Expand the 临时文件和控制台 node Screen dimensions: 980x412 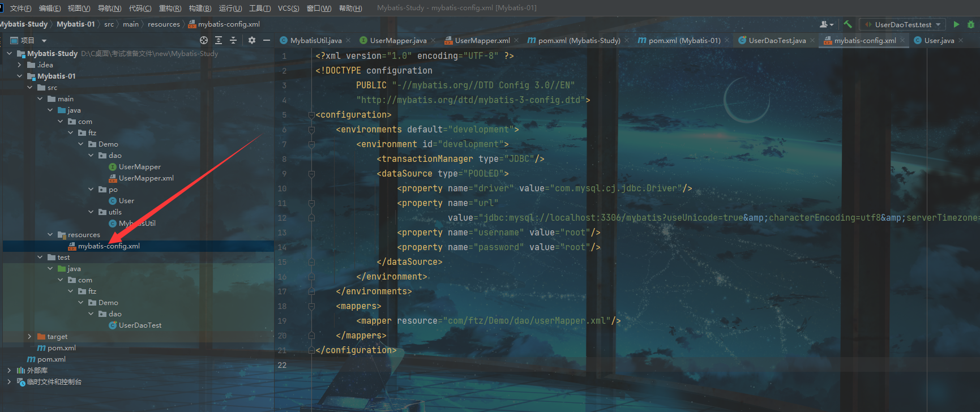click(9, 382)
